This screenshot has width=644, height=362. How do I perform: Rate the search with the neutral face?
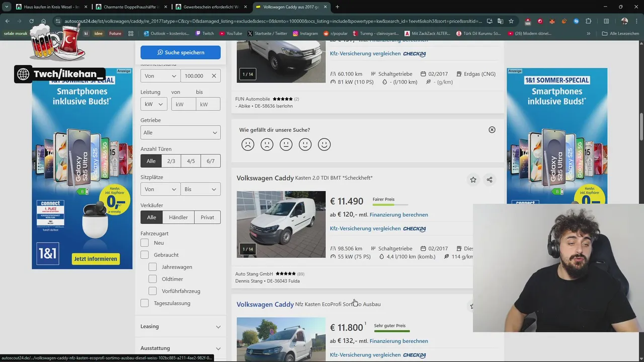(x=286, y=144)
